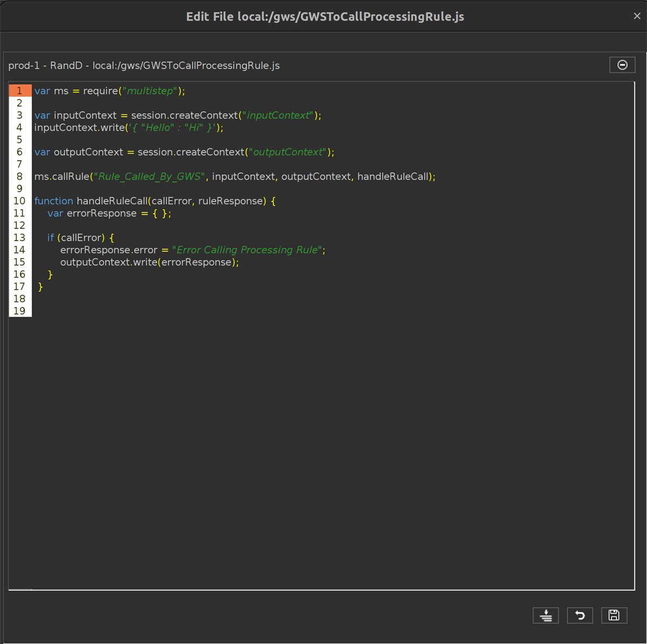The height and width of the screenshot is (644, 647).
Task: Click the save-and-deploy icon at bottom right
Action: [545, 615]
